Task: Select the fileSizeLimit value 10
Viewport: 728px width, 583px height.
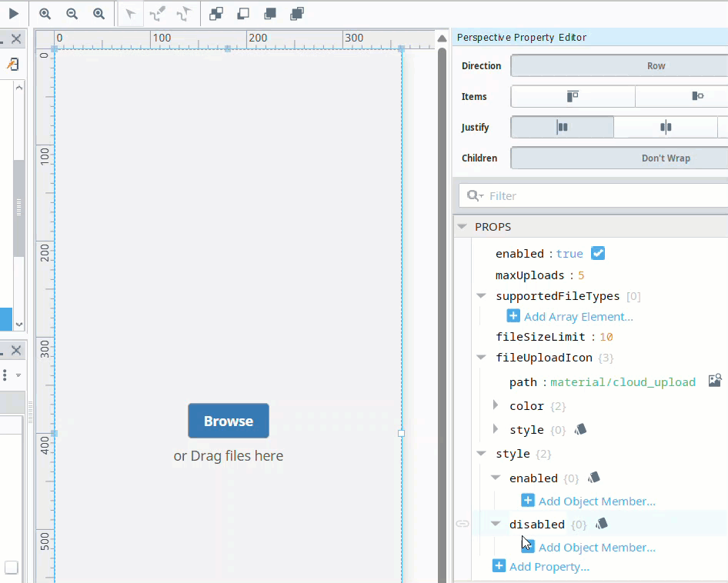Action: pyautogui.click(x=606, y=337)
